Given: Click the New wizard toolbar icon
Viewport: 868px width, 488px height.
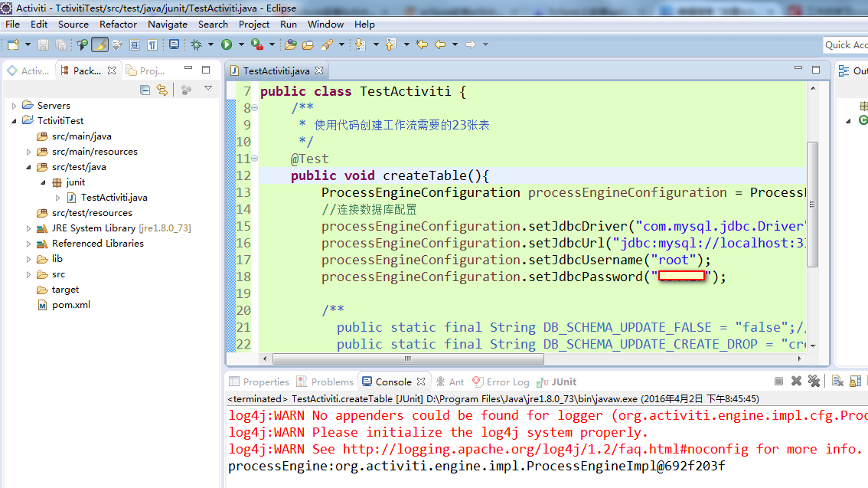Looking at the screenshot, I should pos(13,44).
